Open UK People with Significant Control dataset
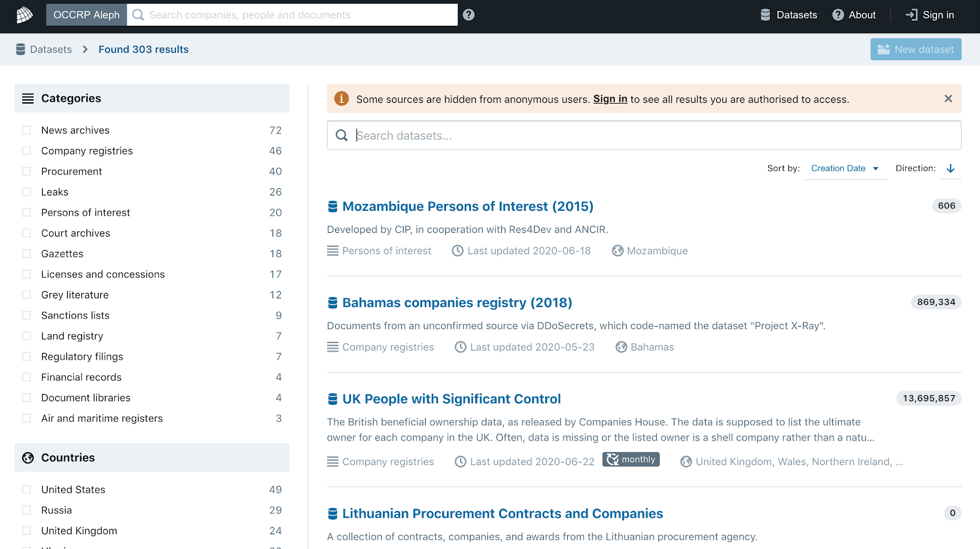Image resolution: width=980 pixels, height=549 pixels. [451, 399]
